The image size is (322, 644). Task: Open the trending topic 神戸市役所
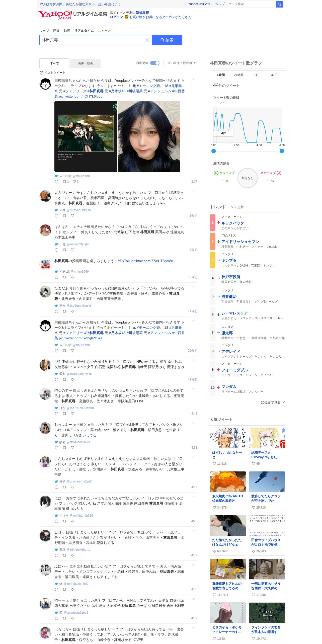[x=231, y=277]
